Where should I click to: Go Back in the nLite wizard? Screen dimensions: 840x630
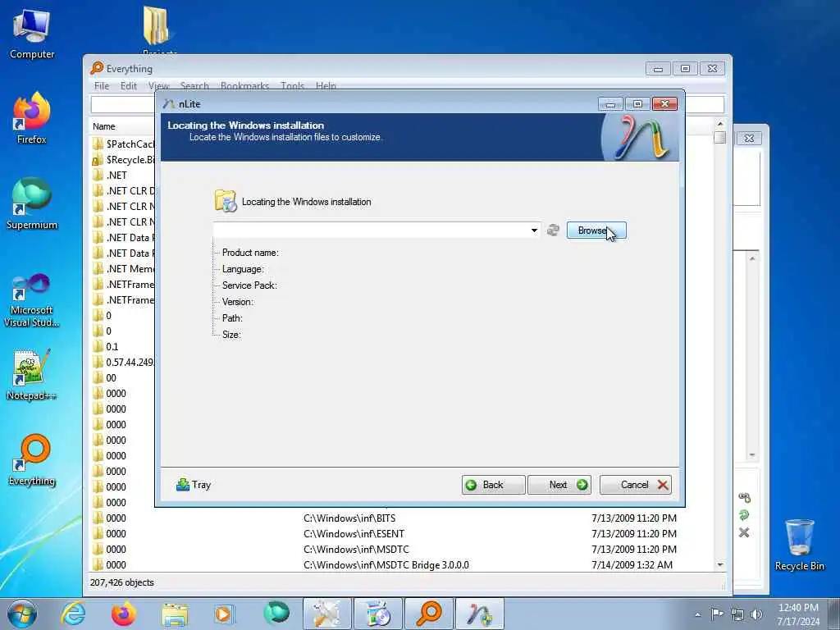pos(493,485)
